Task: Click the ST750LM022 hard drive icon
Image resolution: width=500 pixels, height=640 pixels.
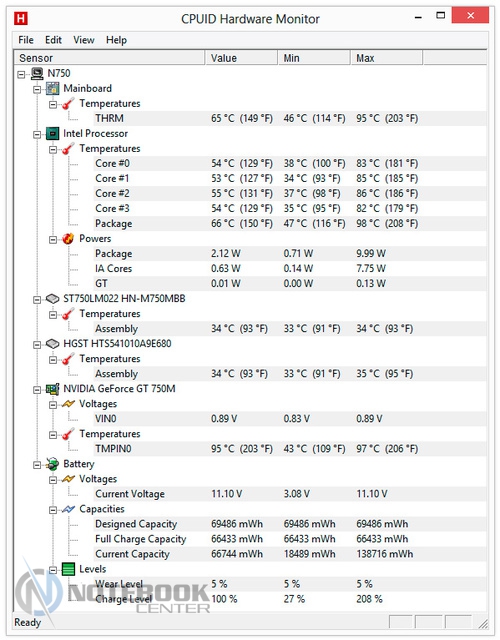Action: coord(52,299)
